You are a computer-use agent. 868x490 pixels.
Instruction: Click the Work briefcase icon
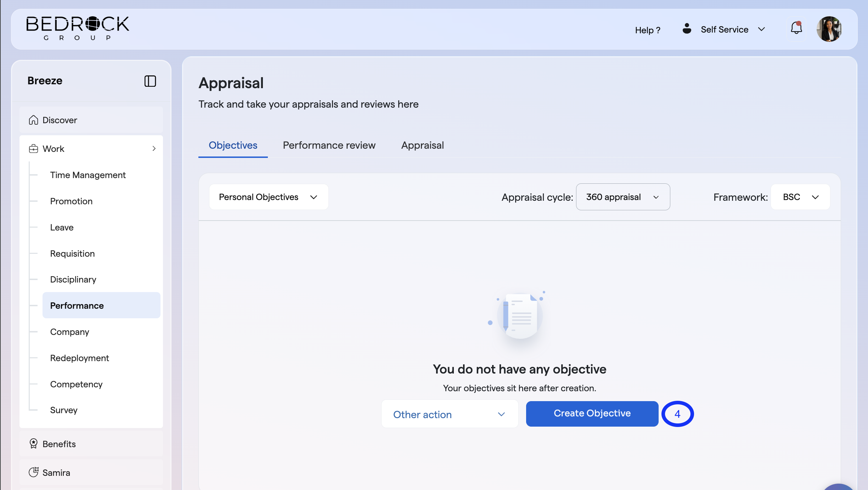34,149
